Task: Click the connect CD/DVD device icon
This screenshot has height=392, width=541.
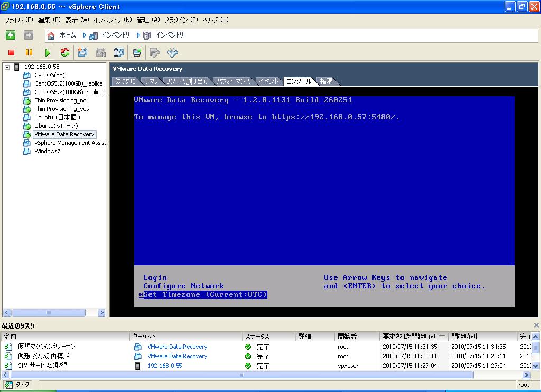Action: tap(173, 52)
